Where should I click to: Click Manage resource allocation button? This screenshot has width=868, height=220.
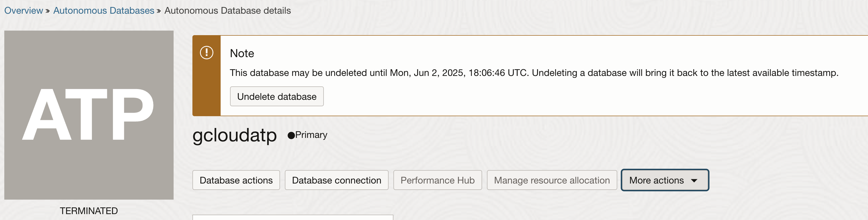point(552,180)
